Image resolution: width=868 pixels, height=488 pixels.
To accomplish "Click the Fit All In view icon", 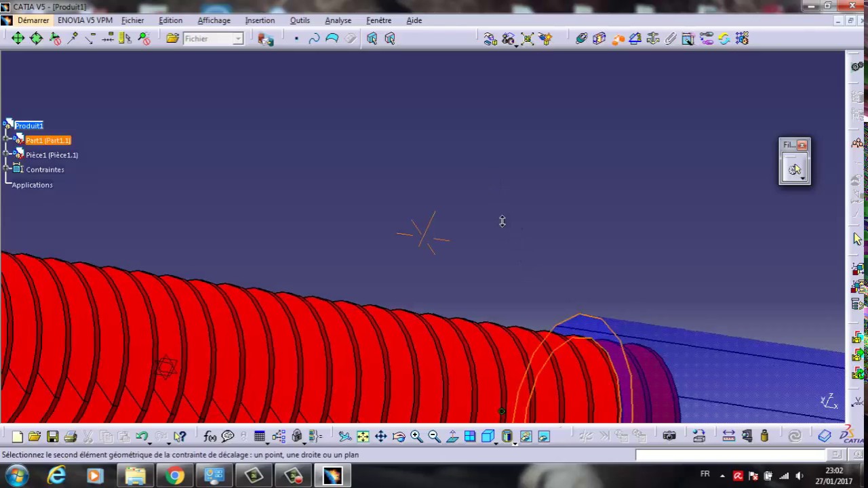I will [x=363, y=436].
